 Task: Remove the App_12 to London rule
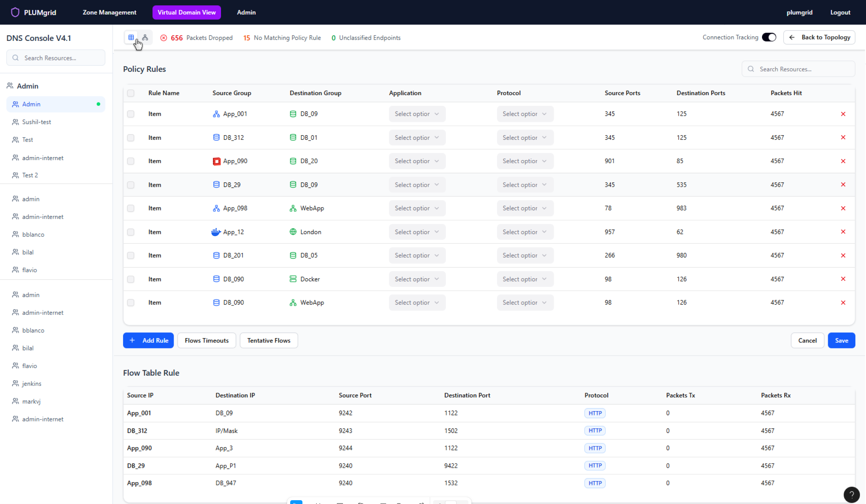pos(843,232)
